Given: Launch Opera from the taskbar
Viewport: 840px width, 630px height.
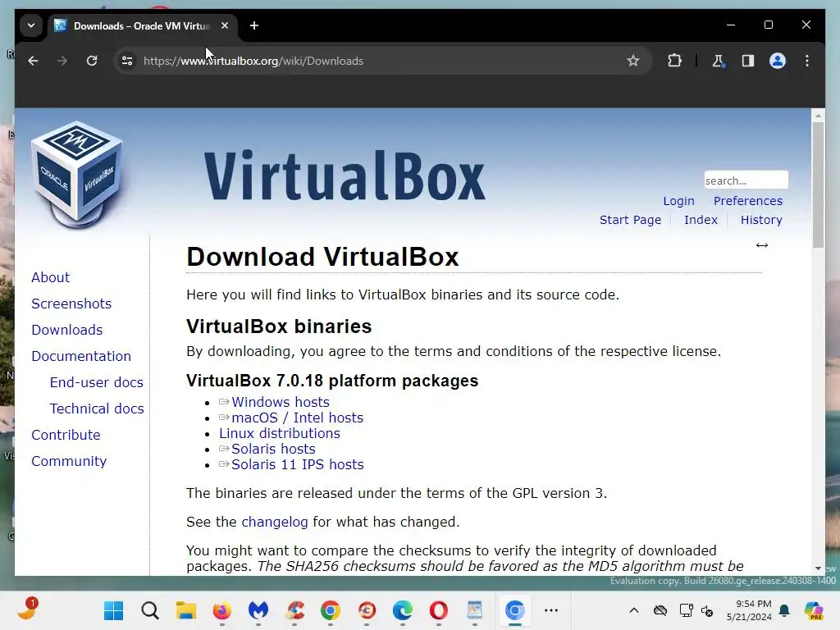Looking at the screenshot, I should [439, 610].
